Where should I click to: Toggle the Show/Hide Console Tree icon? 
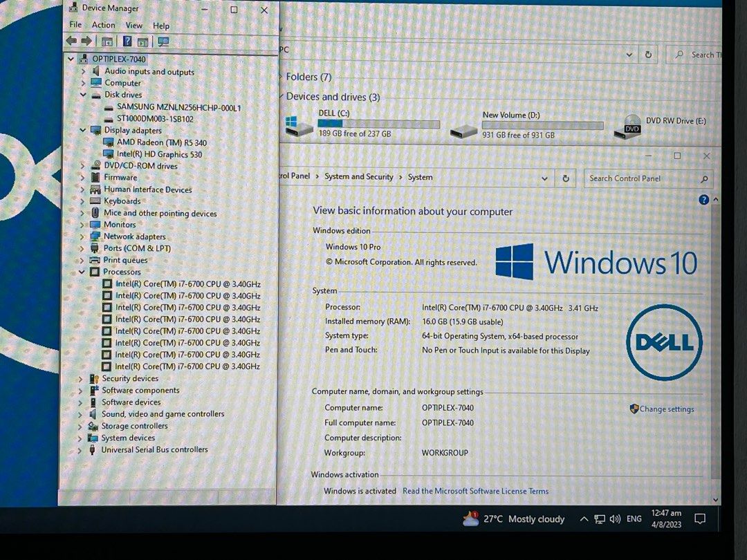click(x=107, y=41)
